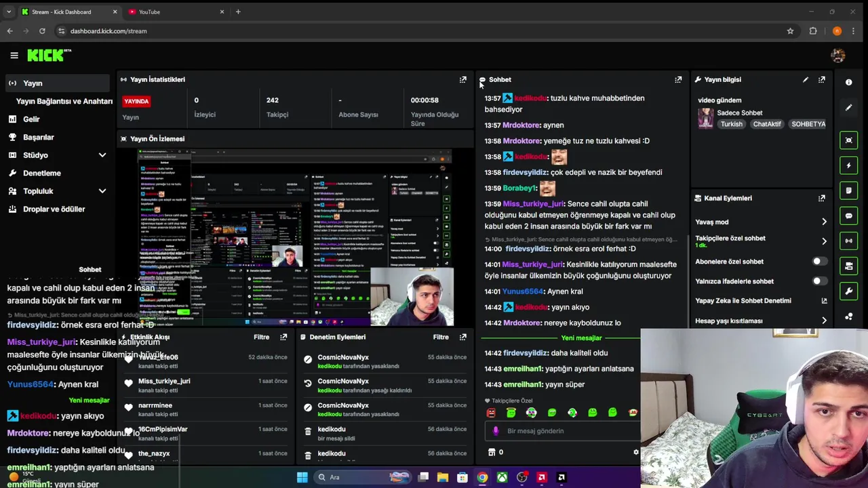Pop out the Yayın bilgisi panel
This screenshot has width=868, height=488.
[822, 79]
